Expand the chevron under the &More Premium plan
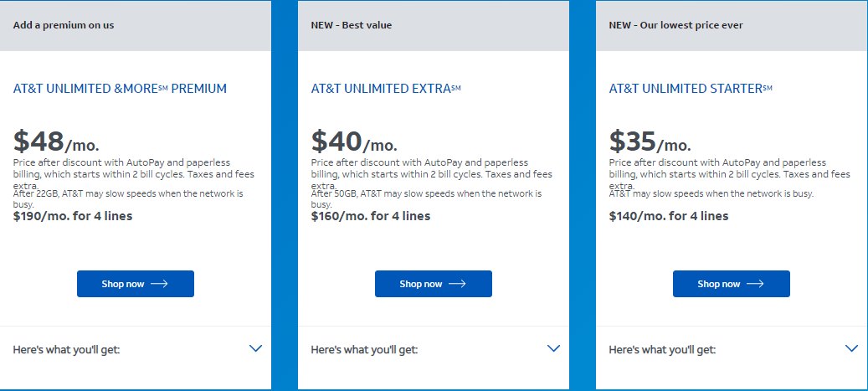This screenshot has width=868, height=391. tap(256, 348)
